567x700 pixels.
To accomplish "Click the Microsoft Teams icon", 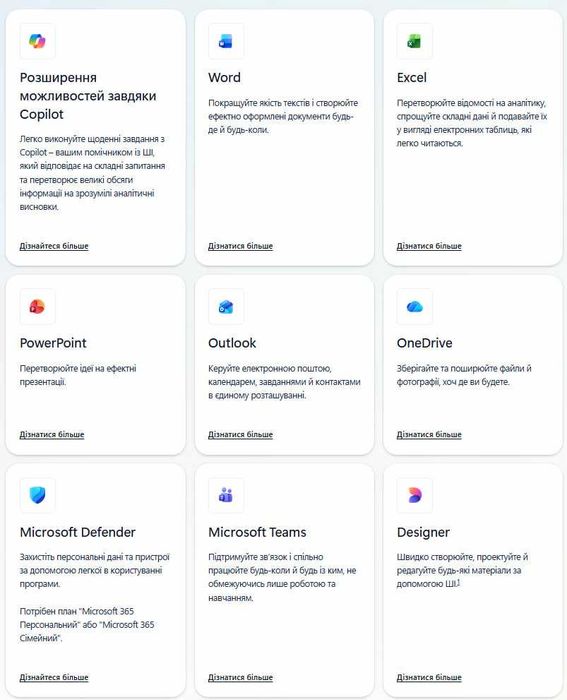I will (x=226, y=495).
